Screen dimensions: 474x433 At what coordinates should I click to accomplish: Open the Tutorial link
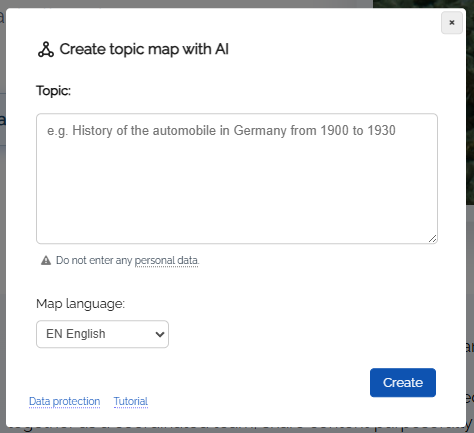coord(131,401)
